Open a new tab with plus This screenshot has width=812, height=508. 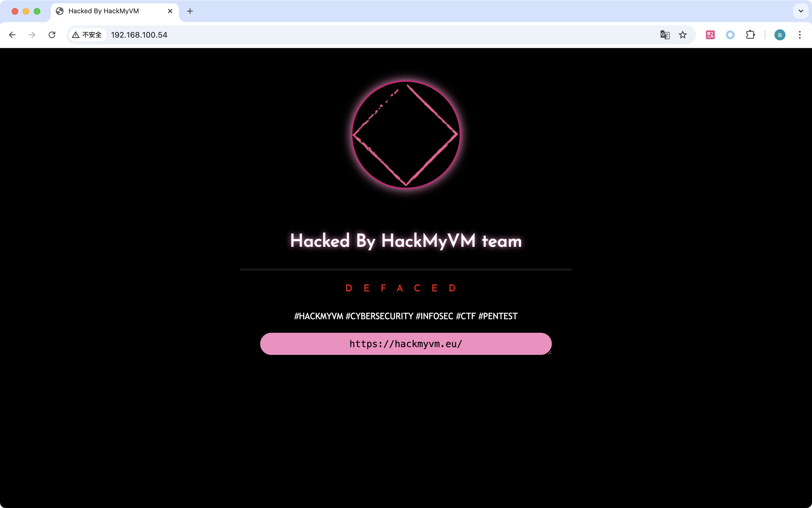pyautogui.click(x=190, y=11)
